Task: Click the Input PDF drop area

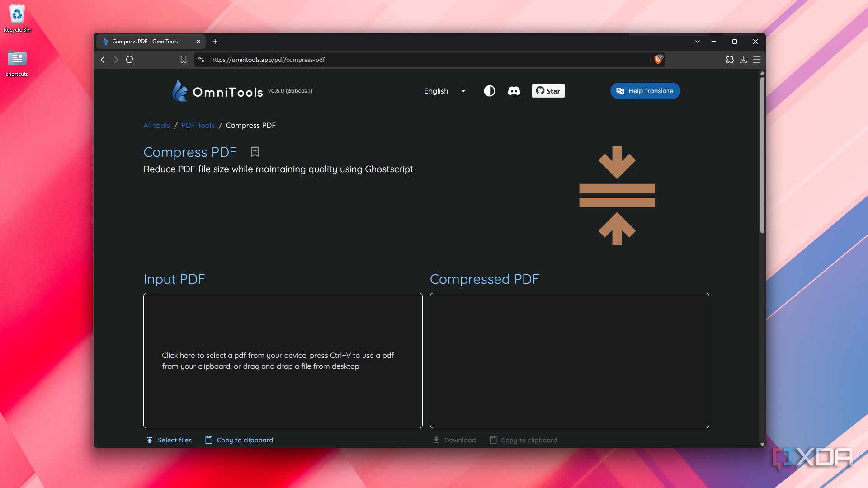Action: point(283,361)
